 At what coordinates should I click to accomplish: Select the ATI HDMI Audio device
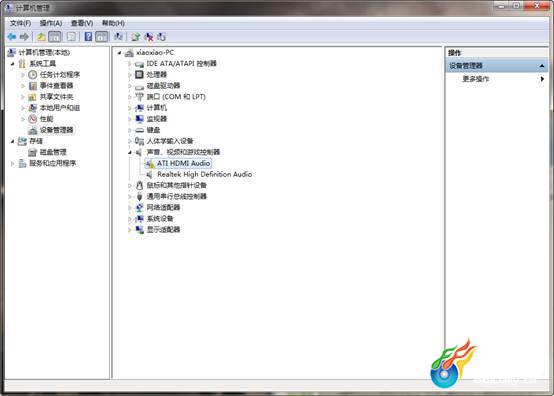183,163
